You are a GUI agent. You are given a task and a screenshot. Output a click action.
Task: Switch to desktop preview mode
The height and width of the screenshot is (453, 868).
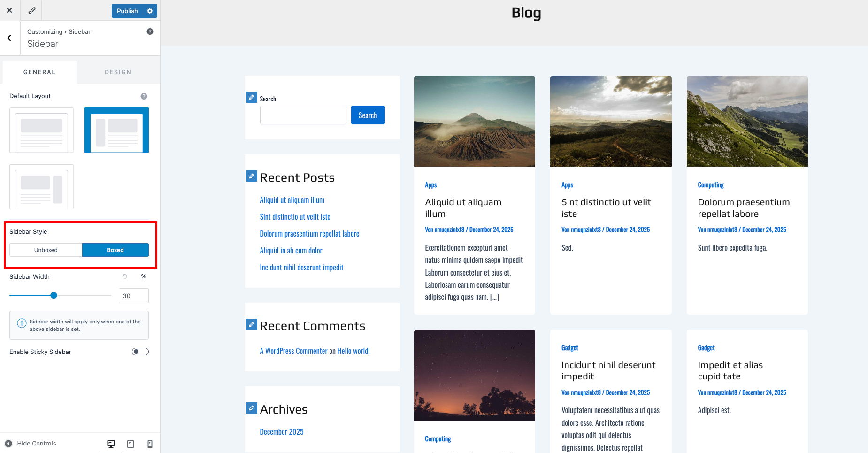coord(111,444)
